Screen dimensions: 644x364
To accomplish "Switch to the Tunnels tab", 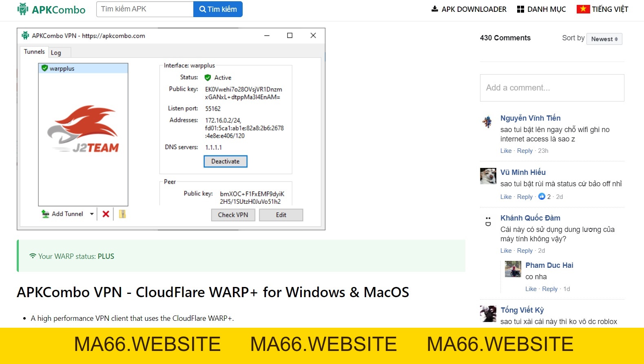I will [x=34, y=52].
